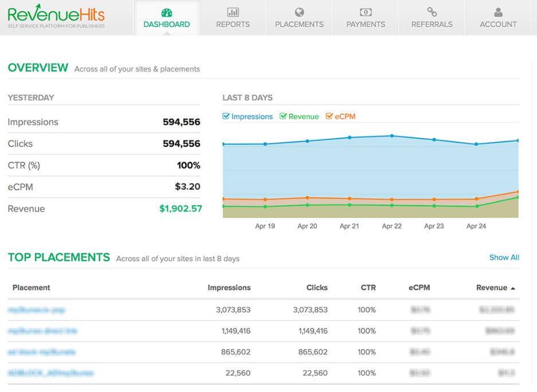The image size is (537, 392).
Task: Sort placements by the Impressions column header
Action: (x=229, y=287)
